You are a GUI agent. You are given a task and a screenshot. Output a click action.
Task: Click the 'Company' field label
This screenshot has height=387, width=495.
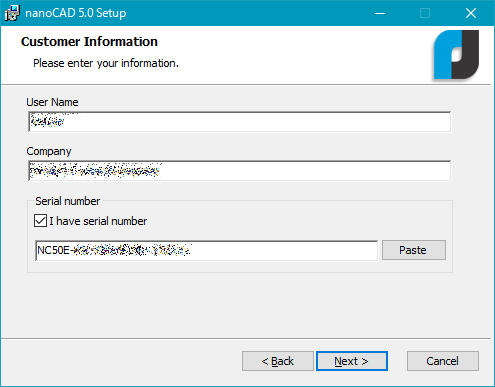49,151
